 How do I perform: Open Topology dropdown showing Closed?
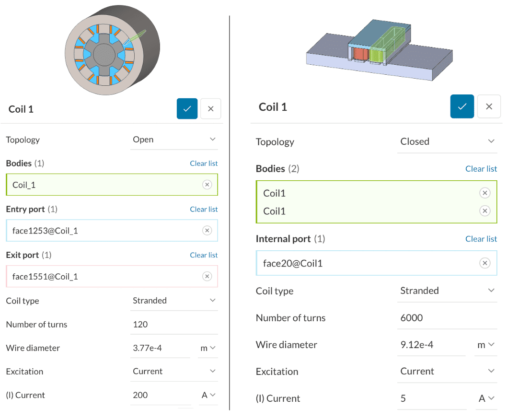point(447,141)
